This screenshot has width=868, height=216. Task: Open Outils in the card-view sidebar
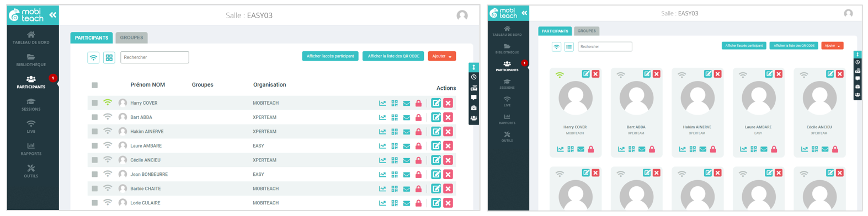(x=507, y=137)
